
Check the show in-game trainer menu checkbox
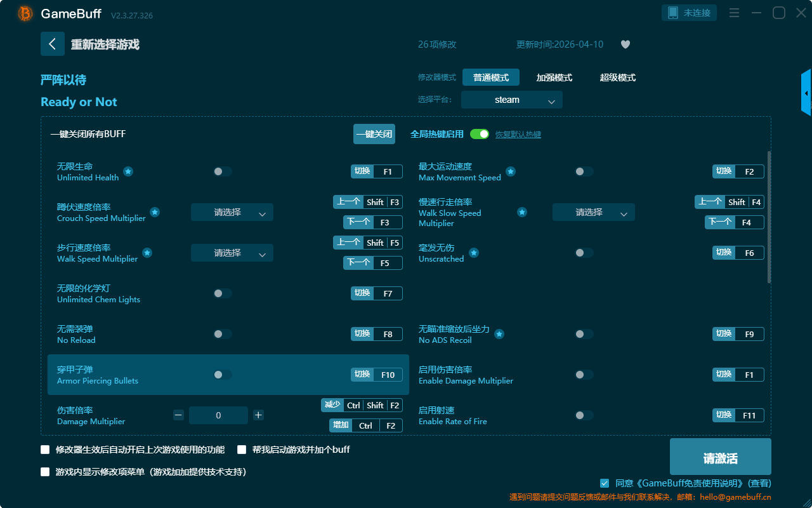[45, 472]
